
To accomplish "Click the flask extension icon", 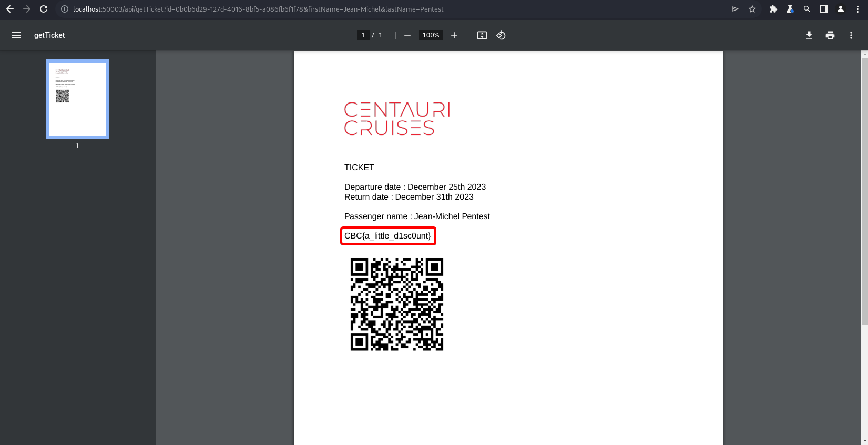I will (790, 9).
